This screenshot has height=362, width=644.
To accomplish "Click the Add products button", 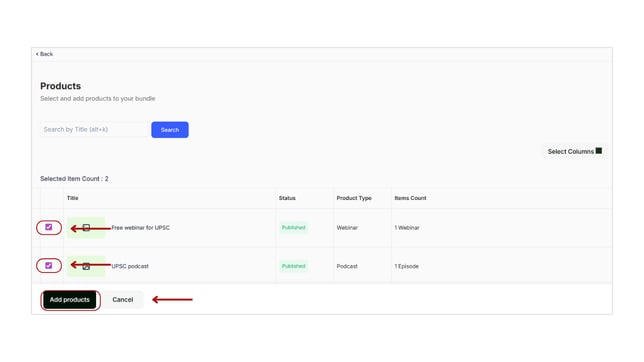I will coord(70,300).
